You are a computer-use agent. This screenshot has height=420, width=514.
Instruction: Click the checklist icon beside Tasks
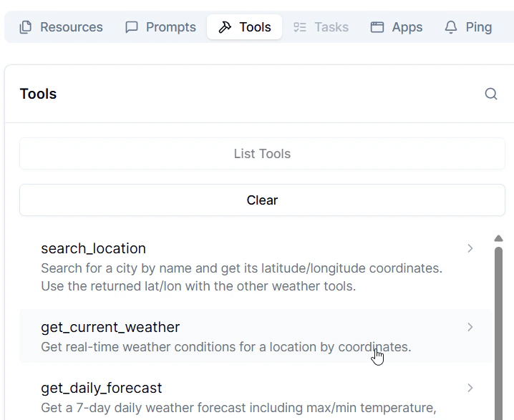300,27
